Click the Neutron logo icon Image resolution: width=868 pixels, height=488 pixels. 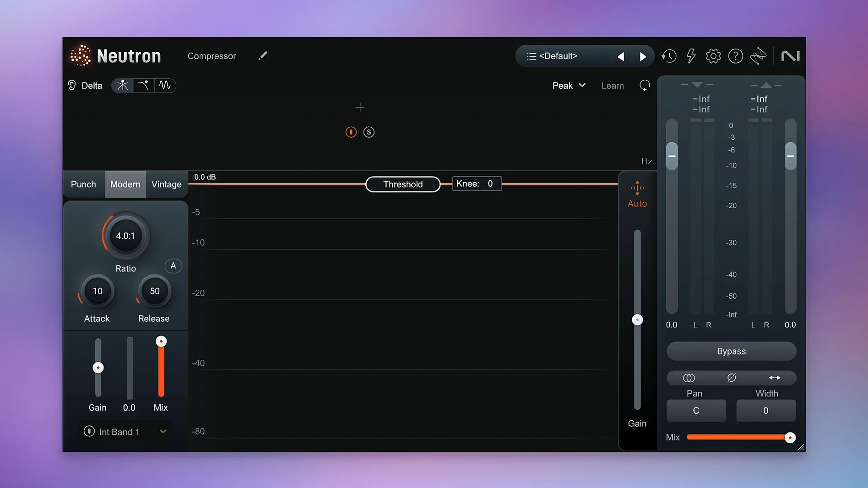(81, 56)
